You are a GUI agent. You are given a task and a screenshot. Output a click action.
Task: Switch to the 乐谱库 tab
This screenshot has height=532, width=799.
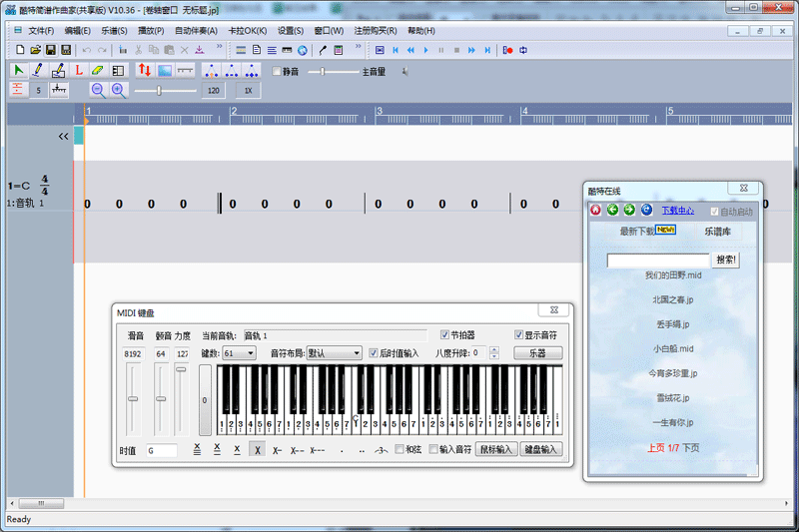pyautogui.click(x=717, y=231)
